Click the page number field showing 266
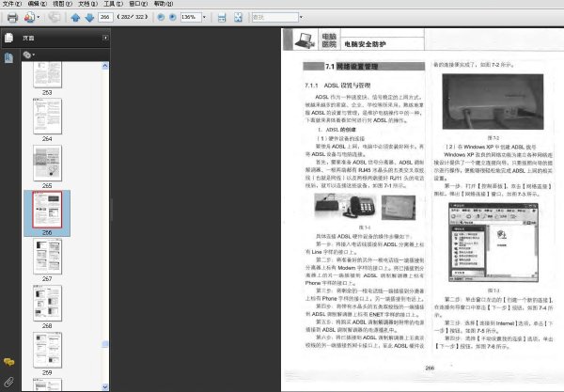Viewport: 564px width, 392px height. tap(105, 17)
